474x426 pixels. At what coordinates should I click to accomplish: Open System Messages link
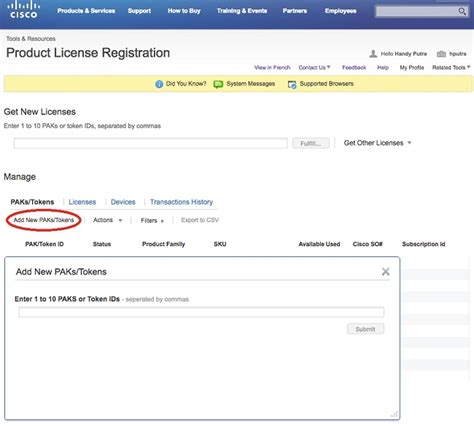coord(251,84)
